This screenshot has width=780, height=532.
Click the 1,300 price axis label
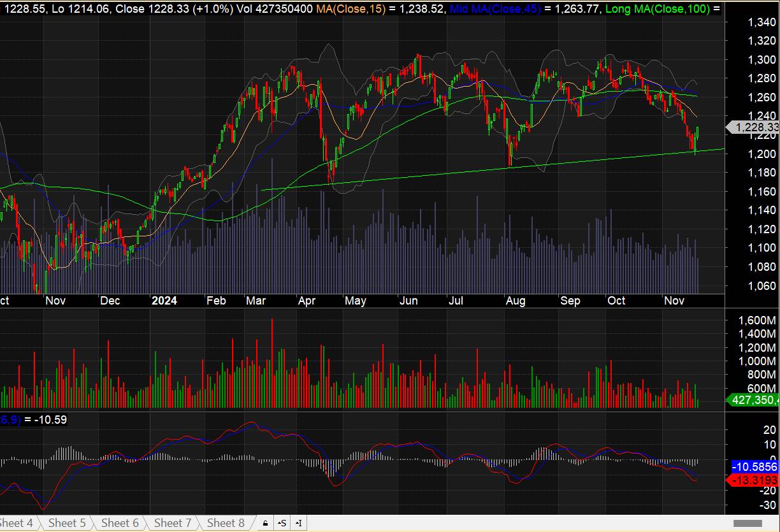(760, 60)
